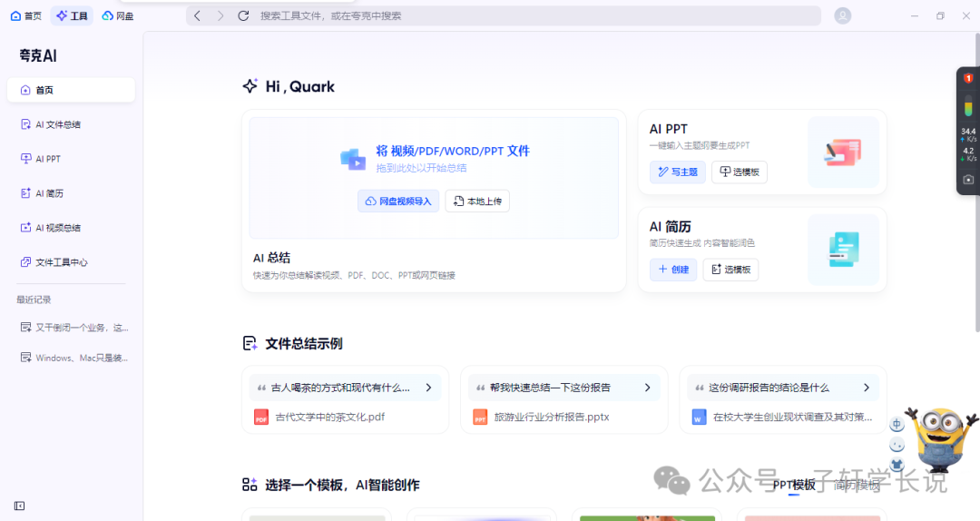
Task: Open 文件工具中心 in sidebar
Action: [72, 262]
